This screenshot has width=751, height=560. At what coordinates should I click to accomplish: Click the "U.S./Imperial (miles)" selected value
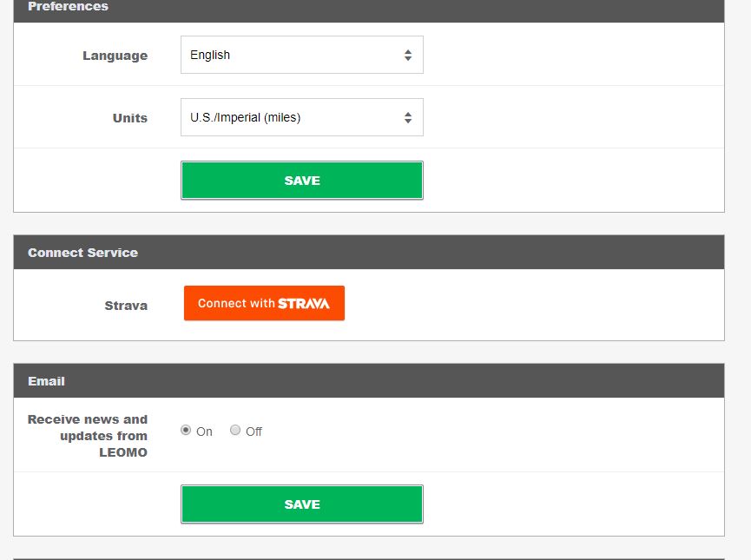coord(246,117)
